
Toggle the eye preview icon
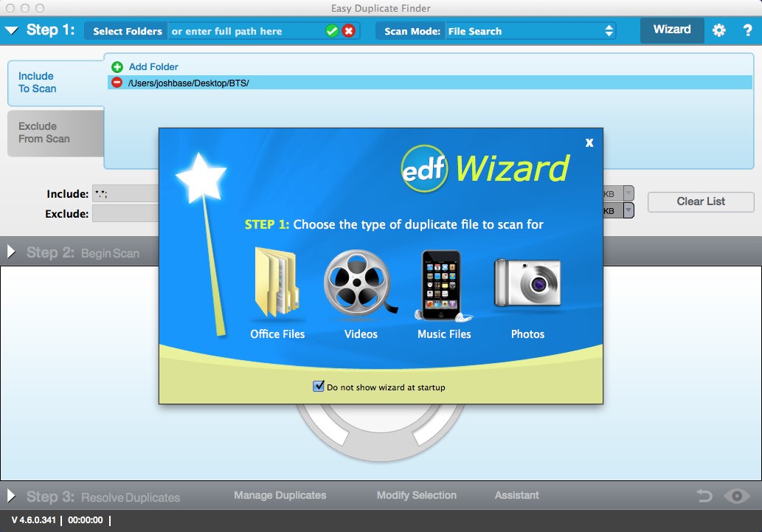(737, 496)
